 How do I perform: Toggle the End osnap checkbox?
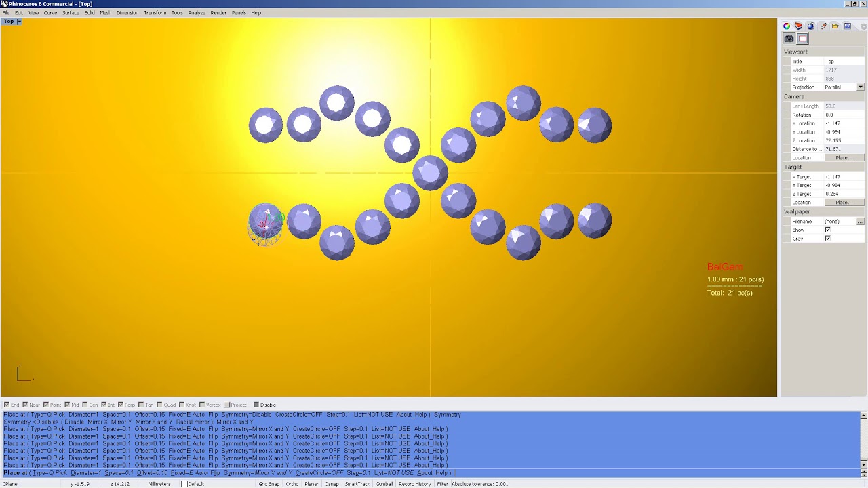tap(7, 405)
